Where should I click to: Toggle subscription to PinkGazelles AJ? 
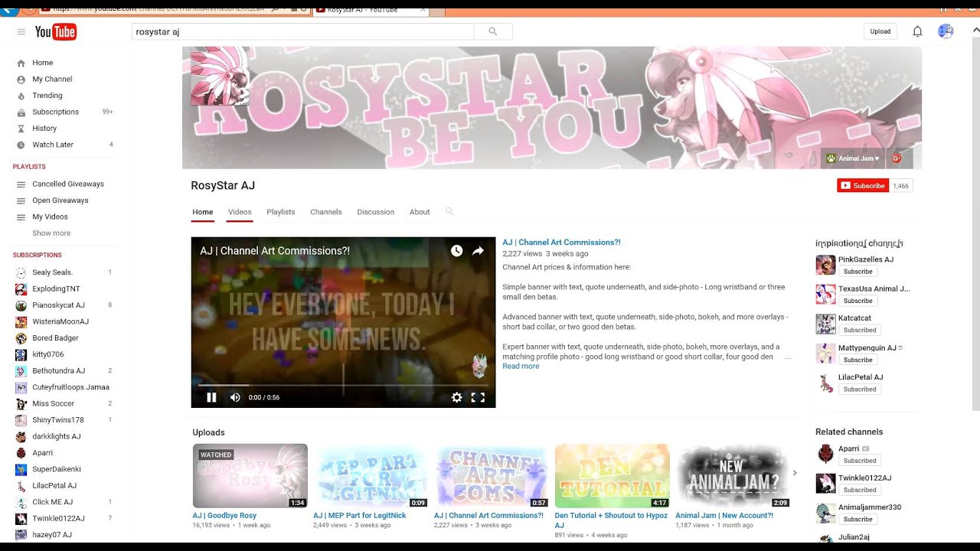coord(857,272)
